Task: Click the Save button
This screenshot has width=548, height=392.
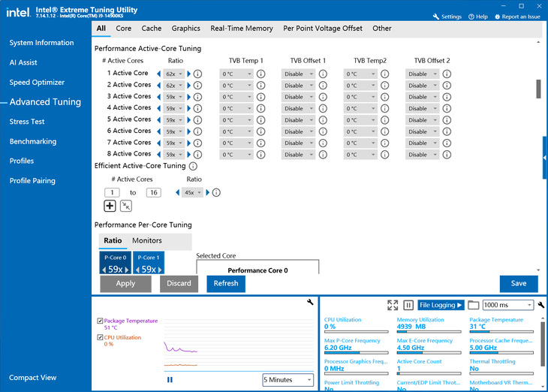Action: point(519,284)
